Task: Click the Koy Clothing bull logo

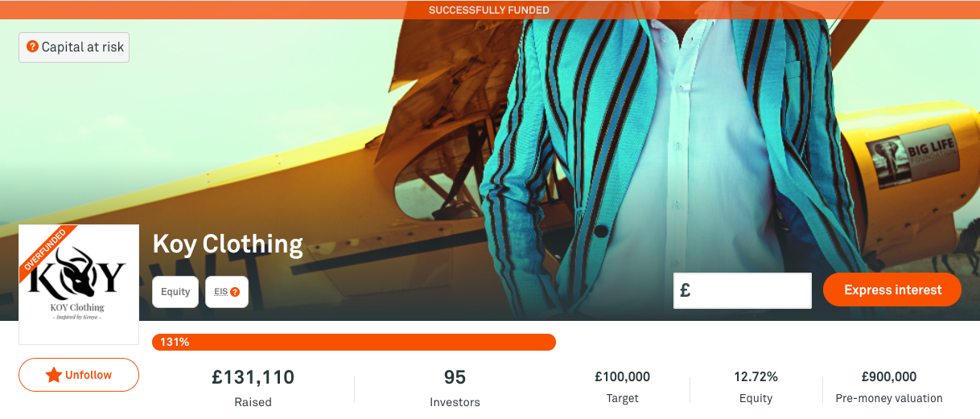Action: [x=76, y=273]
